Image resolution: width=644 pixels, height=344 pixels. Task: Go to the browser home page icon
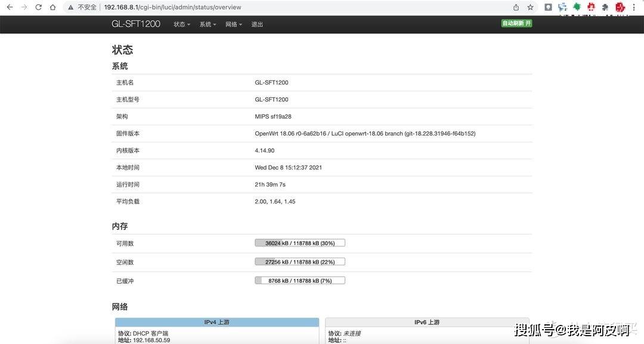point(53,8)
